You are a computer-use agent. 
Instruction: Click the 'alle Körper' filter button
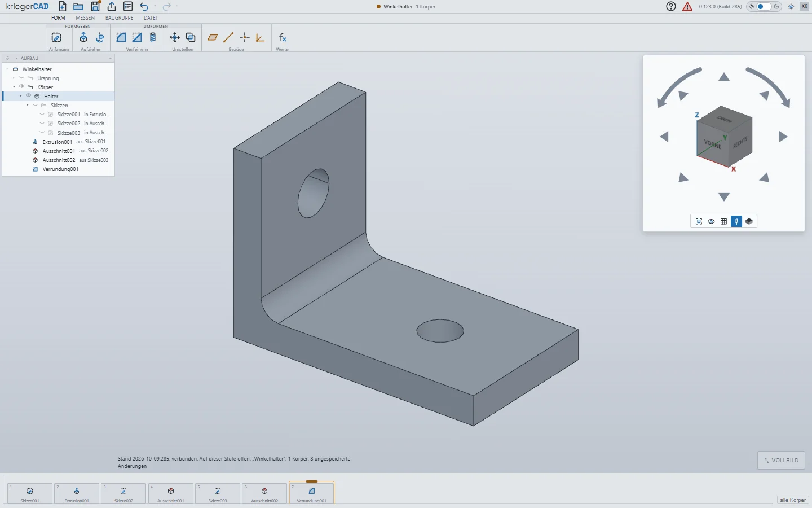point(793,500)
